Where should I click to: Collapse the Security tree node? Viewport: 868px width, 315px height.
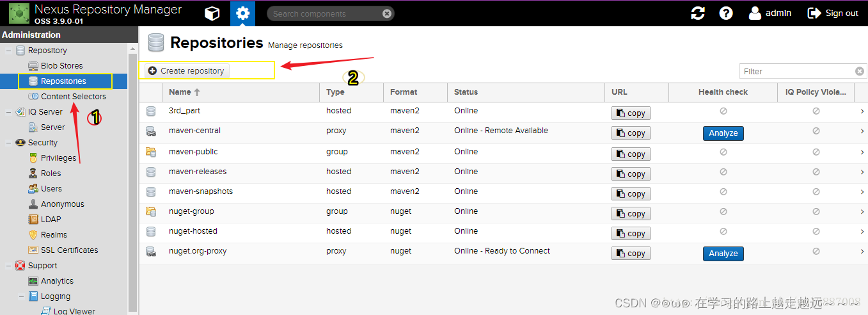[8, 143]
